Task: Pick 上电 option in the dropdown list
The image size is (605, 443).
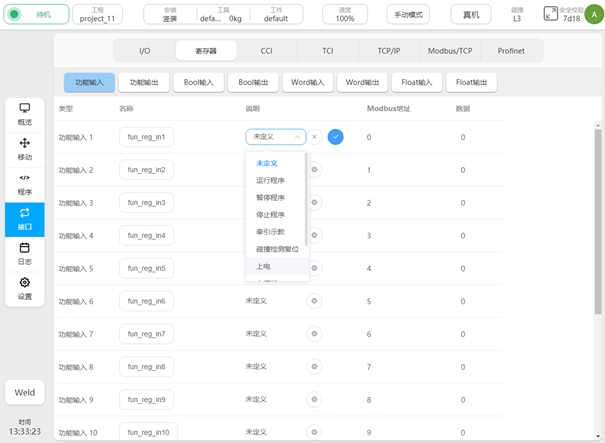Action: (x=263, y=266)
